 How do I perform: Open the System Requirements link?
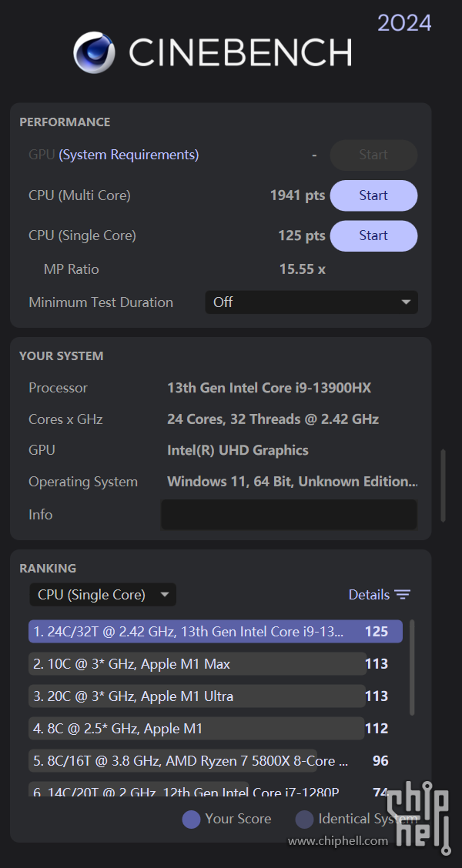click(129, 155)
